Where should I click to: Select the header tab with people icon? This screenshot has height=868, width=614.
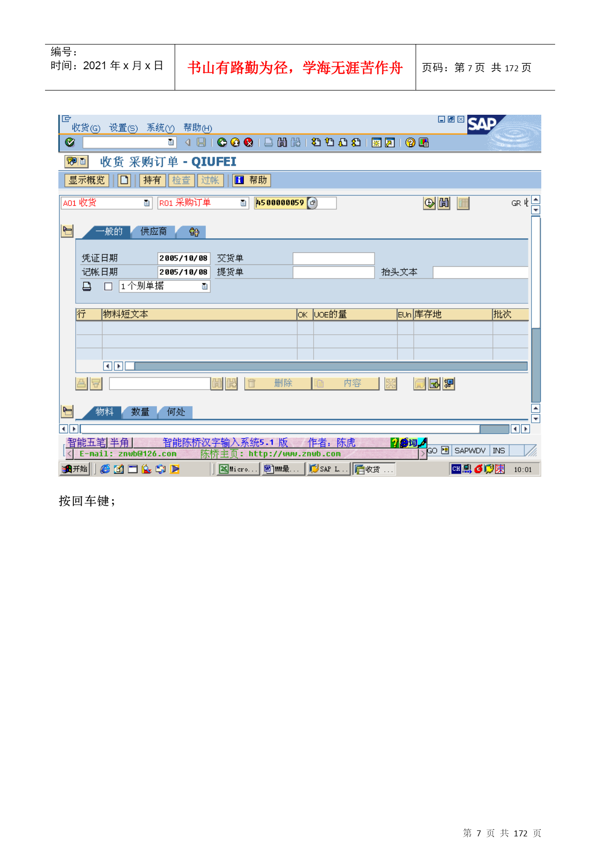[193, 231]
